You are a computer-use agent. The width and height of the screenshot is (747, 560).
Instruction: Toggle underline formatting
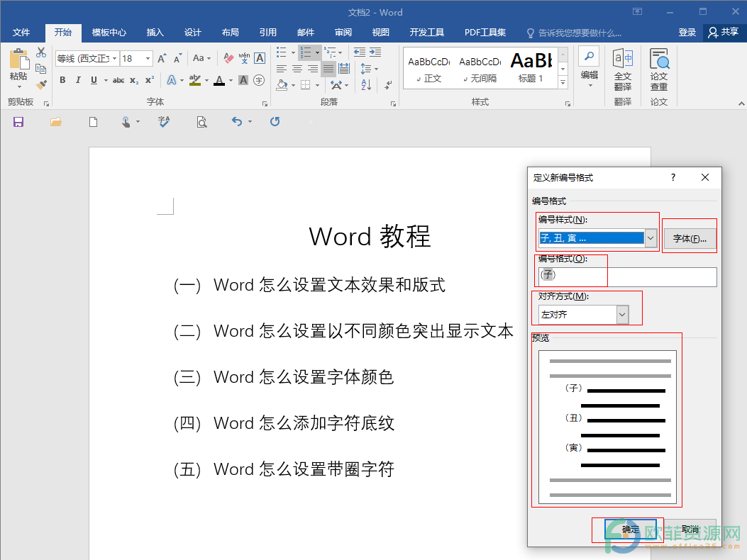tap(94, 80)
